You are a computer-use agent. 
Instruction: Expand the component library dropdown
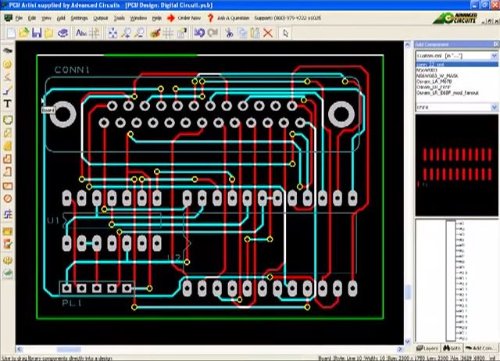click(494, 56)
